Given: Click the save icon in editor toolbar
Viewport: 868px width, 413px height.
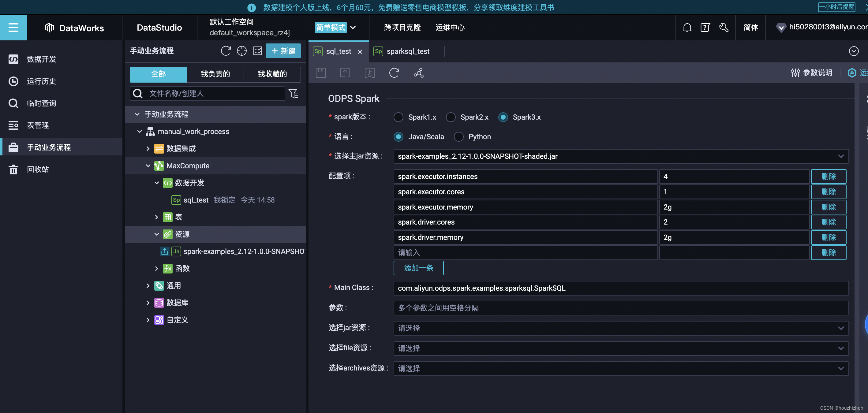Looking at the screenshot, I should [x=320, y=73].
